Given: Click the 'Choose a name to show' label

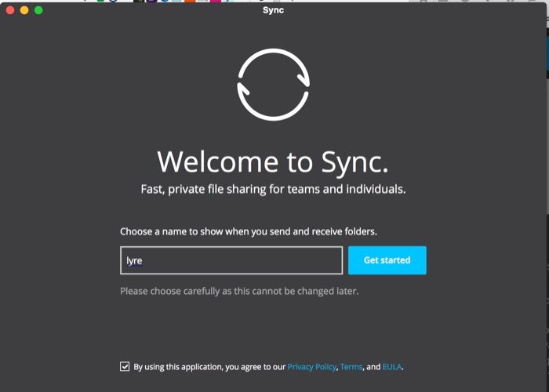Looking at the screenshot, I should point(249,232).
